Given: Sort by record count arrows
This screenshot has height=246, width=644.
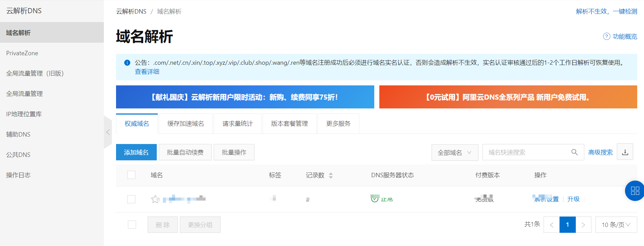Looking at the screenshot, I should [331, 175].
